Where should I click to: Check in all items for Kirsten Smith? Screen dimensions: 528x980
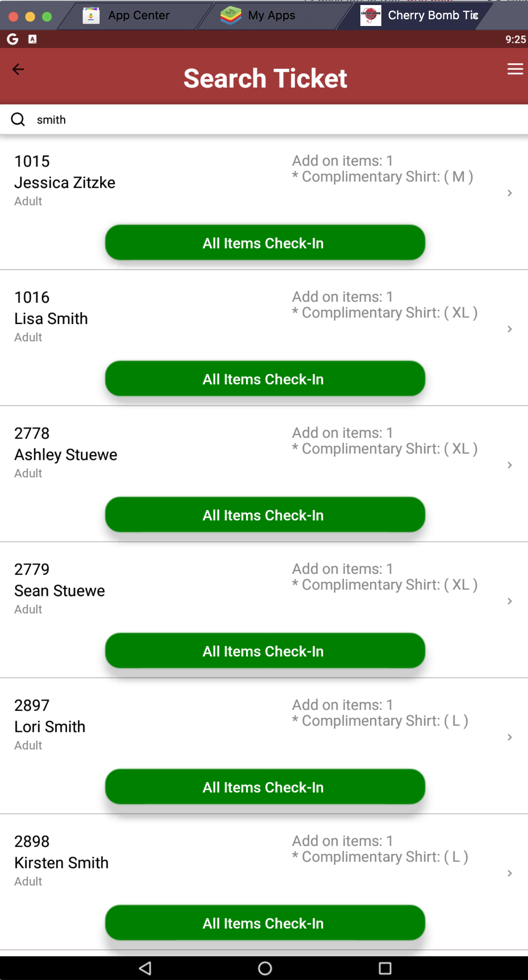pos(265,923)
